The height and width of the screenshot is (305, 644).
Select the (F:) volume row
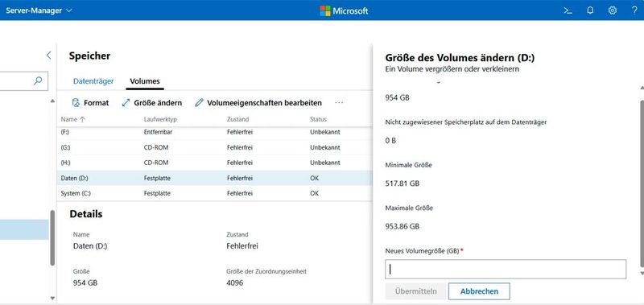coord(214,133)
